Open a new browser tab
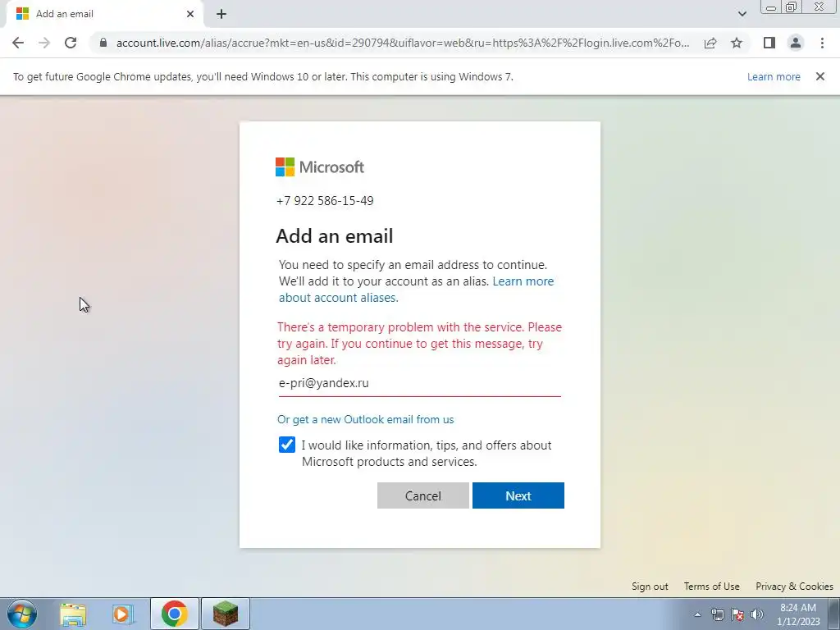Image resolution: width=840 pixels, height=630 pixels. click(x=221, y=14)
